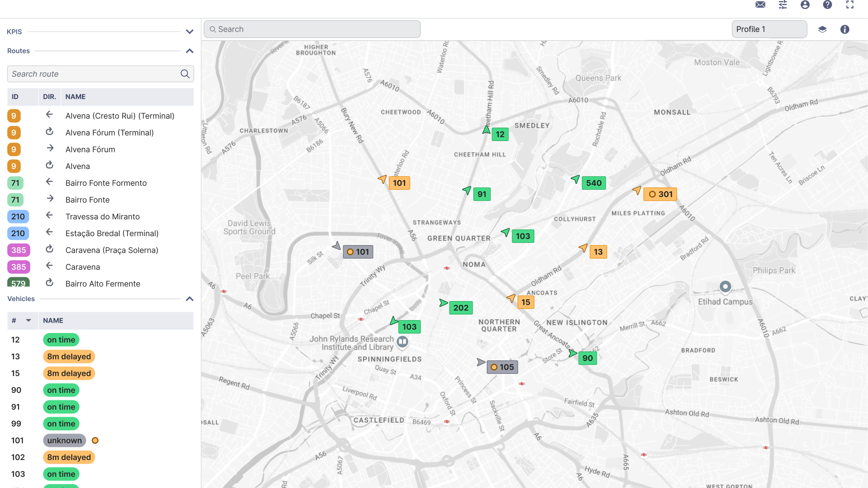This screenshot has height=488, width=868.
Task: Select vehicle 91 marker on map
Action: tap(482, 194)
